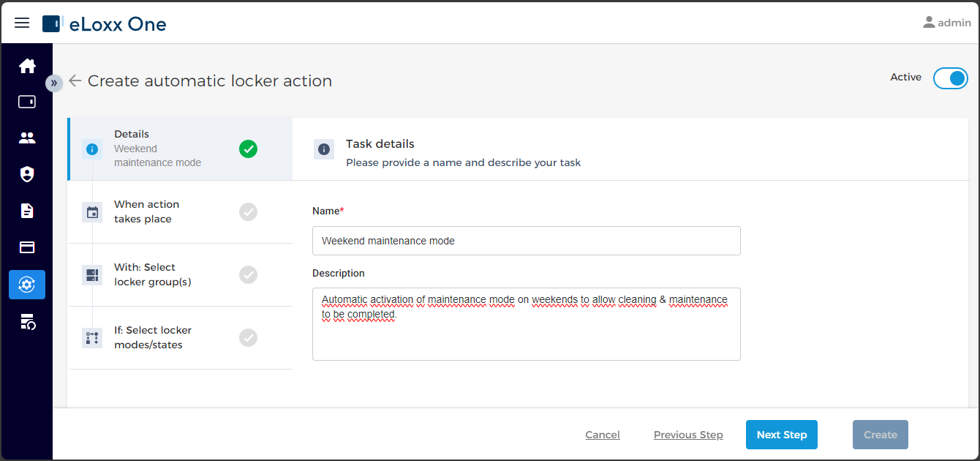Image resolution: width=980 pixels, height=461 pixels.
Task: Click the Task details heading
Action: point(380,144)
